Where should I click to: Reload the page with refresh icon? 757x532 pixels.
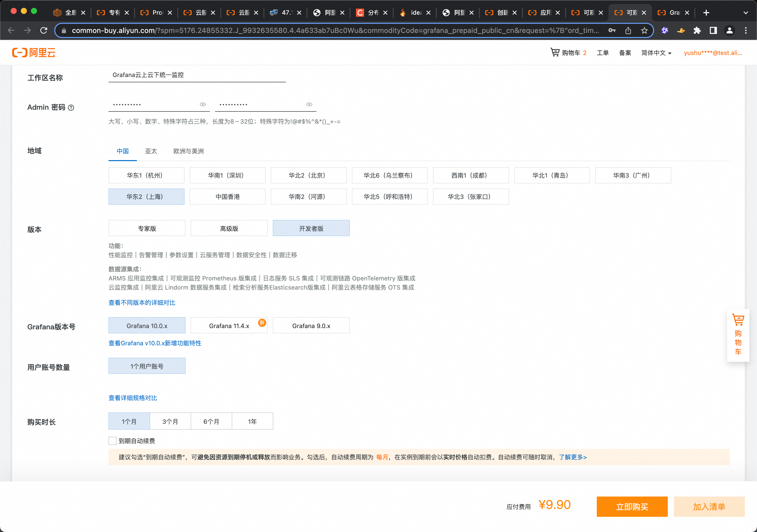pyautogui.click(x=44, y=30)
